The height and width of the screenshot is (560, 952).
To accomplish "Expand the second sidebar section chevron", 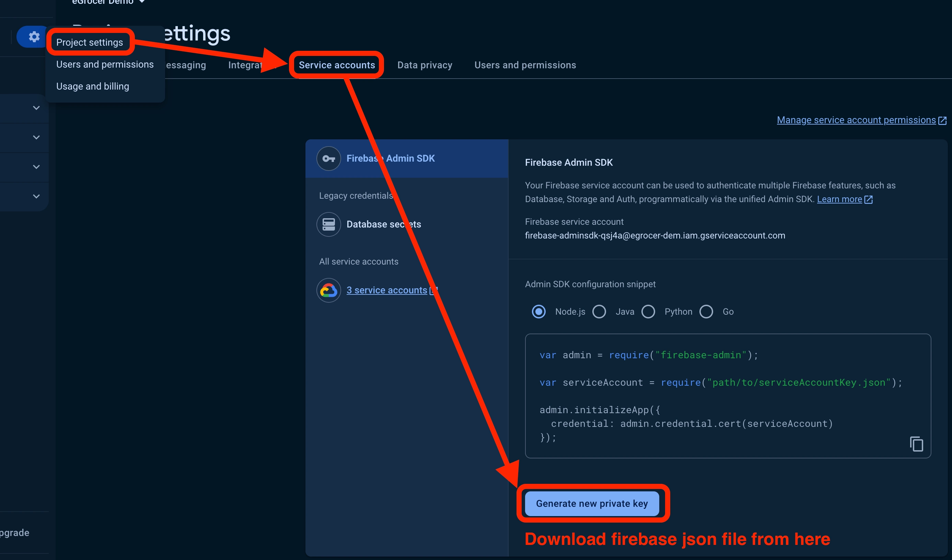I will [x=36, y=138].
